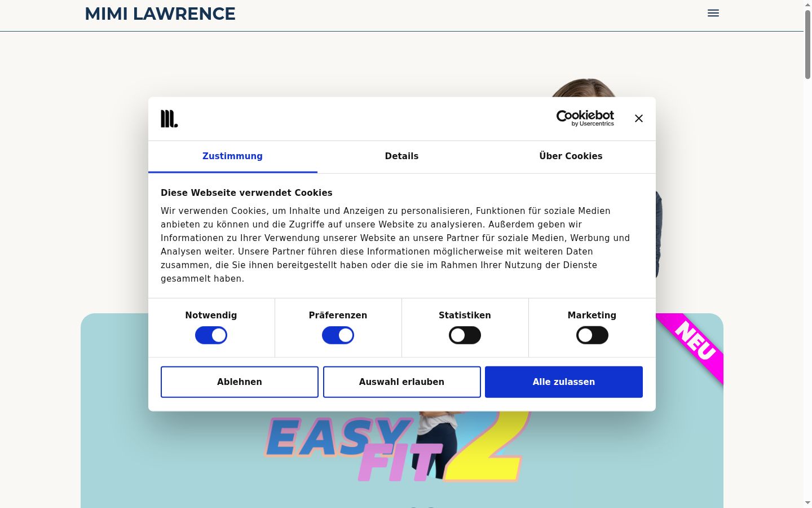Click the scrollbar down arrow
The height and width of the screenshot is (508, 812).
(x=807, y=503)
